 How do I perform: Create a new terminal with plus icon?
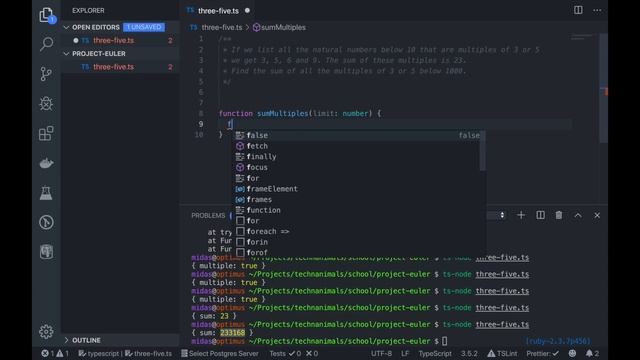[521, 215]
